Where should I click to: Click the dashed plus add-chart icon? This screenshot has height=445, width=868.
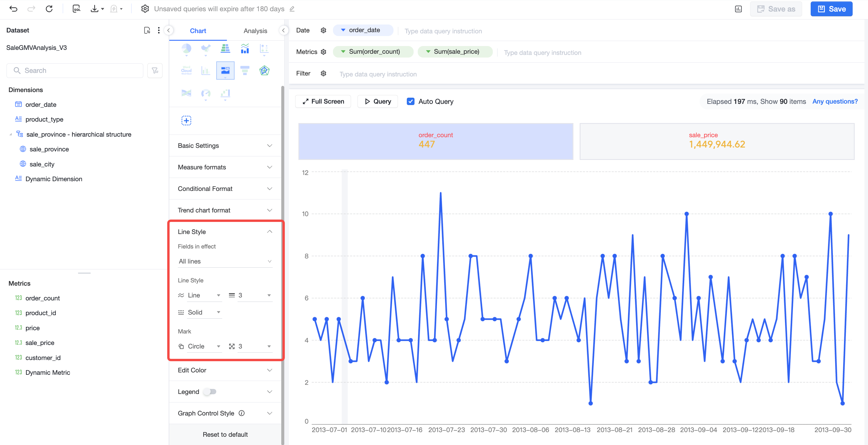pos(186,120)
